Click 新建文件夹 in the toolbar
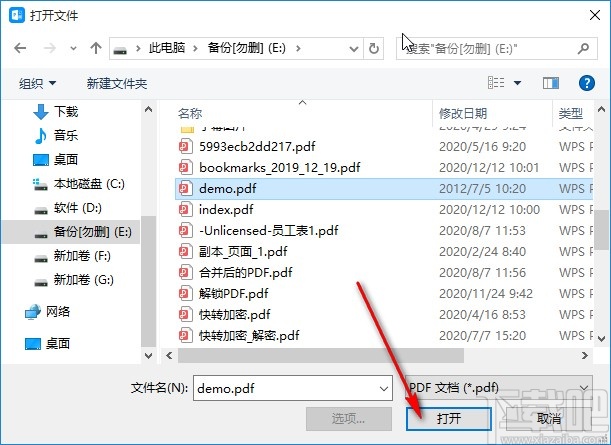 [x=117, y=83]
